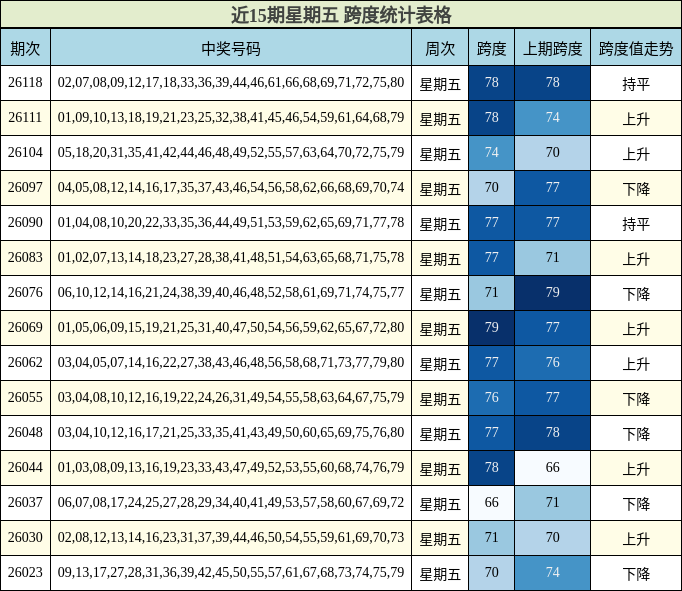682x591 pixels.
Task: Select period number 26104
Action: coord(25,152)
